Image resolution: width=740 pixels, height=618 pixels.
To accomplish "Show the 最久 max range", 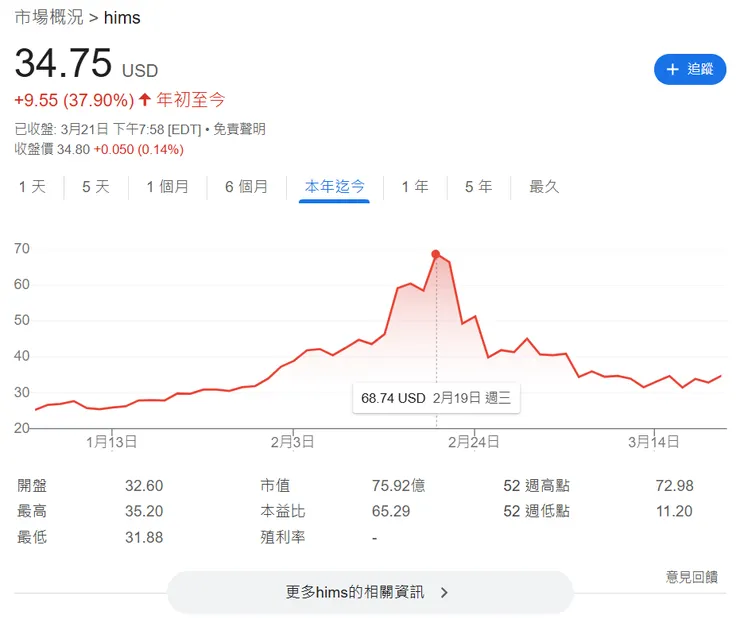I will (x=544, y=186).
